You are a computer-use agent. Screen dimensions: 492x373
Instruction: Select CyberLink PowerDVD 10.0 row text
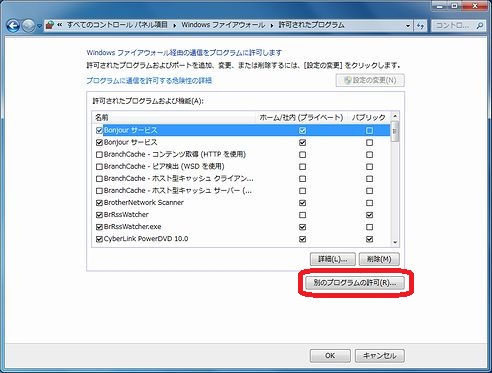146,239
